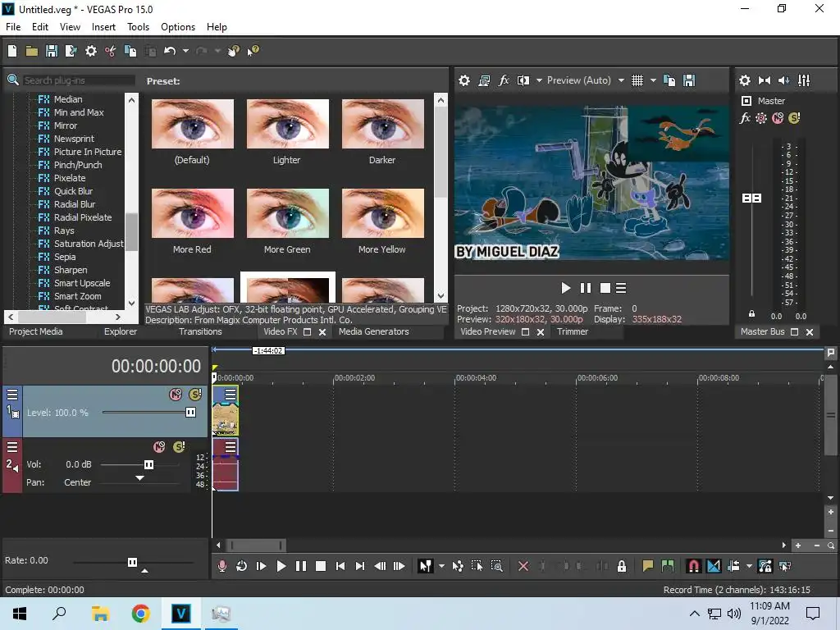Click red X delete icon in timeline toolbar
This screenshot has width=840, height=630.
pyautogui.click(x=523, y=566)
